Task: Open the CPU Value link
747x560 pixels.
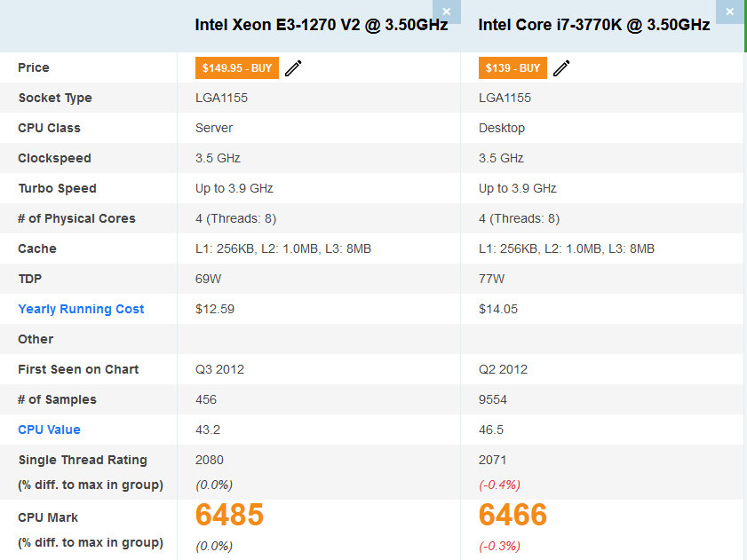Action: (49, 430)
